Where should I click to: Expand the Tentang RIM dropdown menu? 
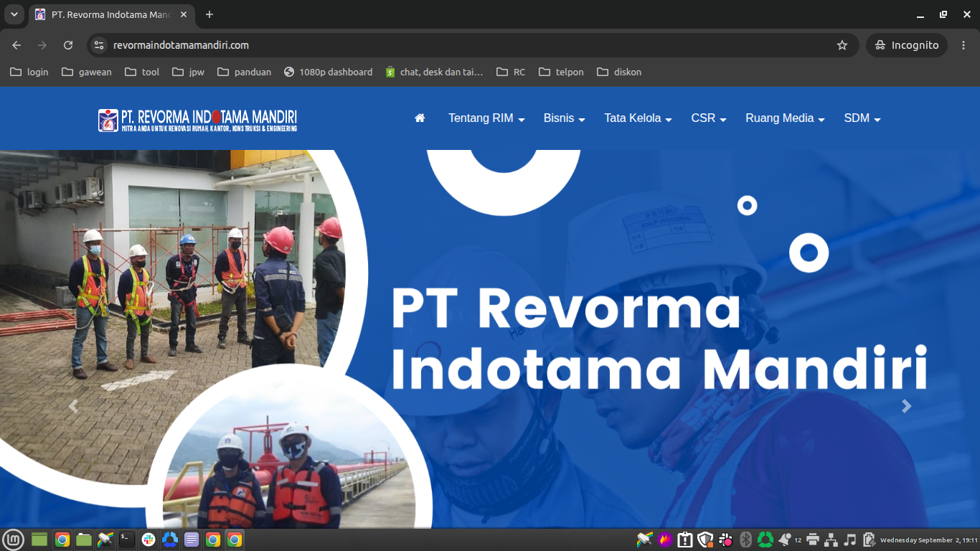[x=486, y=118]
